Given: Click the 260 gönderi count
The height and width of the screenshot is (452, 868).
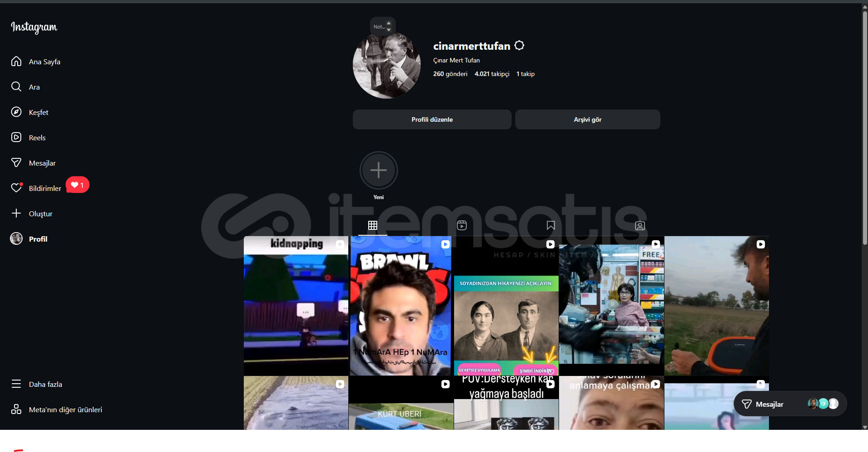Looking at the screenshot, I should point(450,74).
